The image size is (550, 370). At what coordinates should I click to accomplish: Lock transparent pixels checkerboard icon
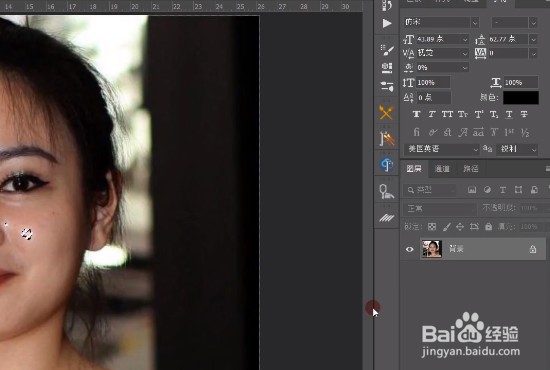pos(432,227)
